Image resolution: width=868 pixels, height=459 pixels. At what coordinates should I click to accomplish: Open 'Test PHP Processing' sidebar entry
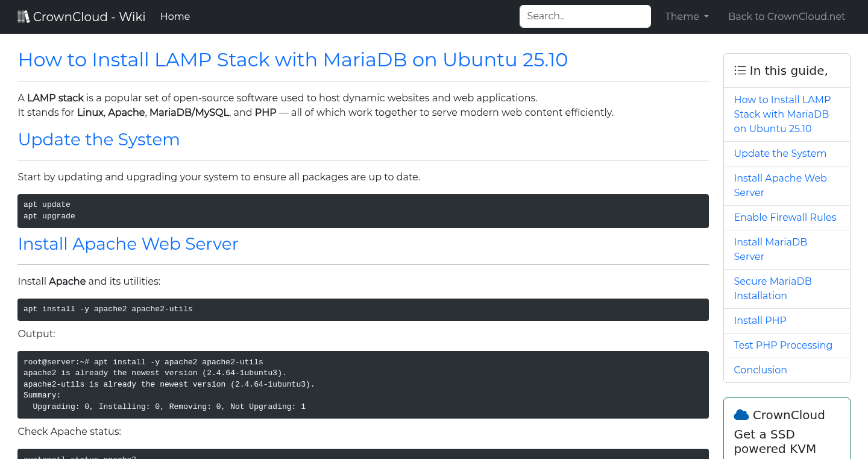click(783, 345)
